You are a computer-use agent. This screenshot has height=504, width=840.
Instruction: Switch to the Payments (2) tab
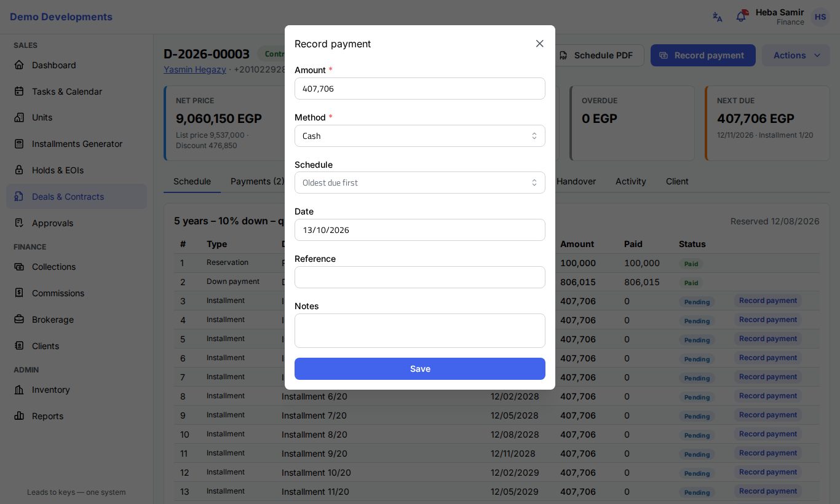[258, 181]
